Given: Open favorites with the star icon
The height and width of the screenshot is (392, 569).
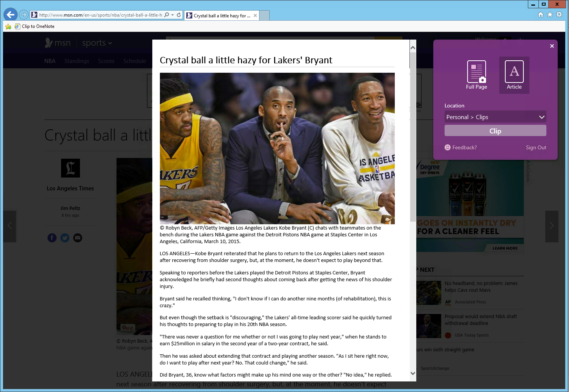Looking at the screenshot, I should click(x=550, y=14).
